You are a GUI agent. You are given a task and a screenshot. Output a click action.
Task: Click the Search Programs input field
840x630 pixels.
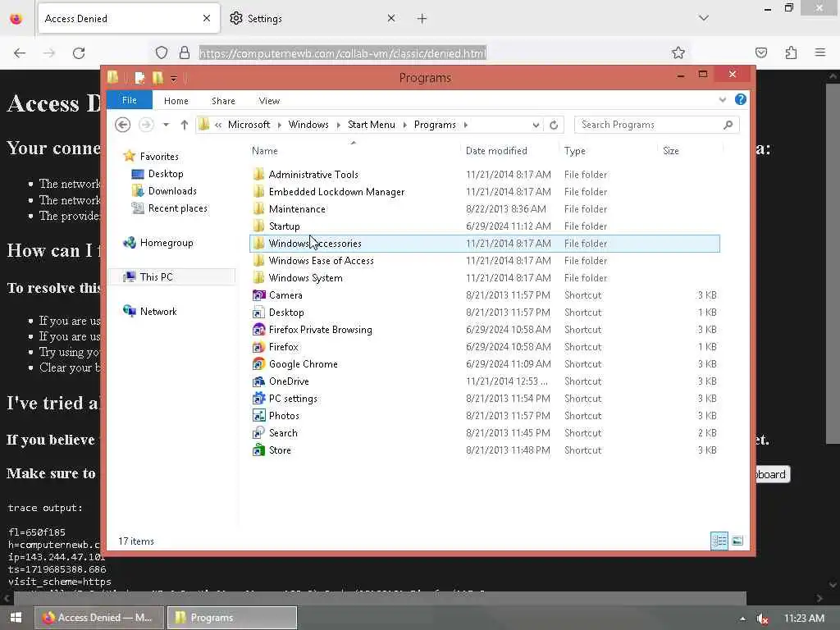(x=651, y=125)
